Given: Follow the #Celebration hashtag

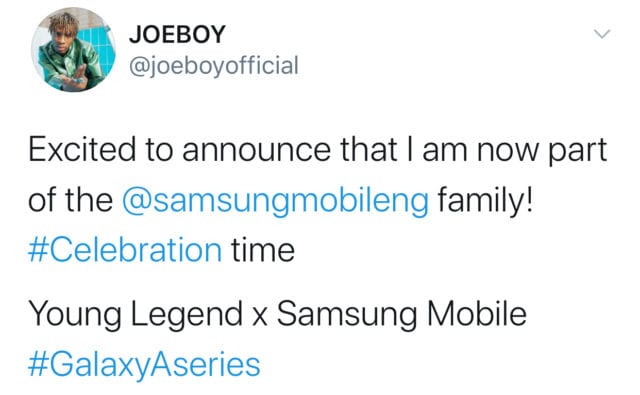Looking at the screenshot, I should pos(125,250).
